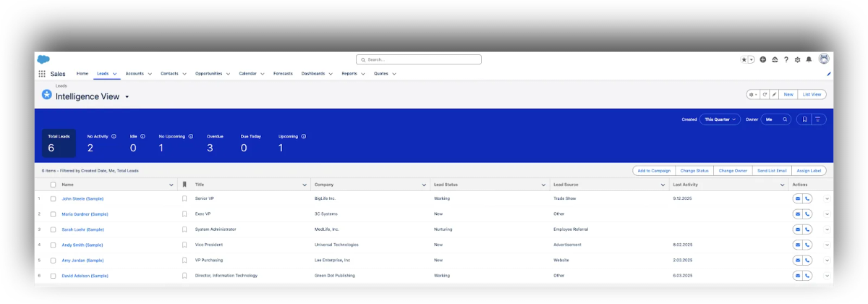The image size is (868, 304).
Task: Toggle bookmark label on John Steele row
Action: click(184, 198)
